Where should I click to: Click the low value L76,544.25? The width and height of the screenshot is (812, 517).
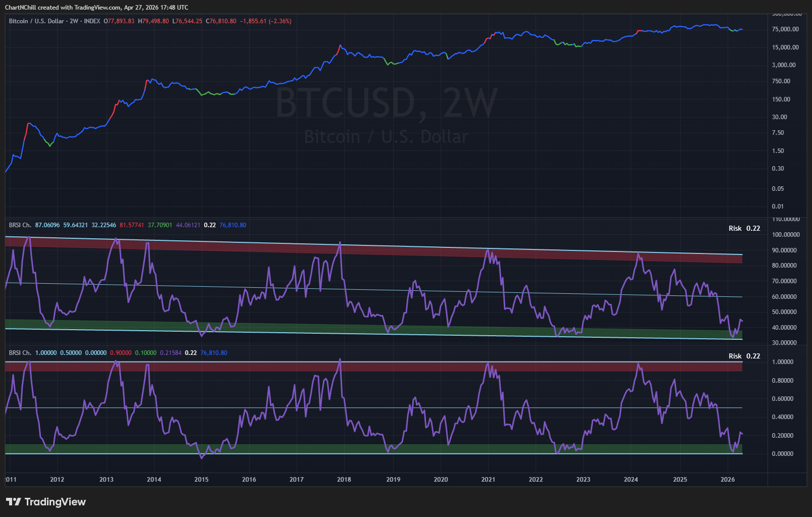(187, 21)
